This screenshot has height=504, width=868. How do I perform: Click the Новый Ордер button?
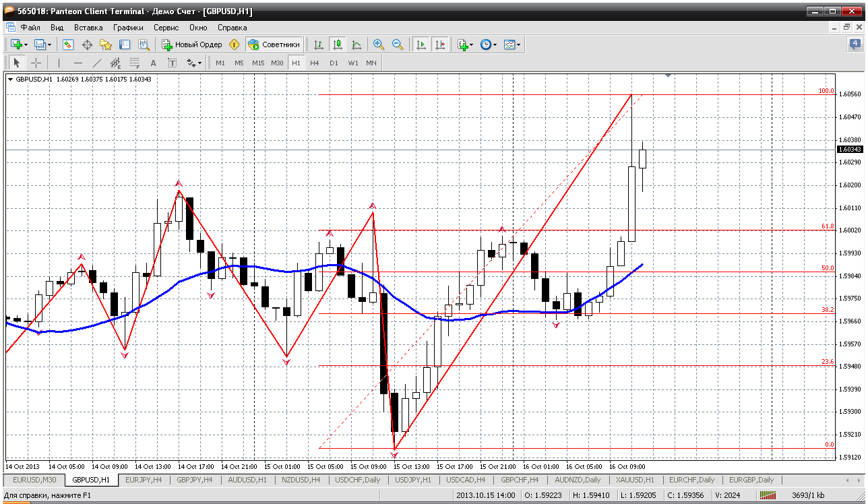coord(192,44)
